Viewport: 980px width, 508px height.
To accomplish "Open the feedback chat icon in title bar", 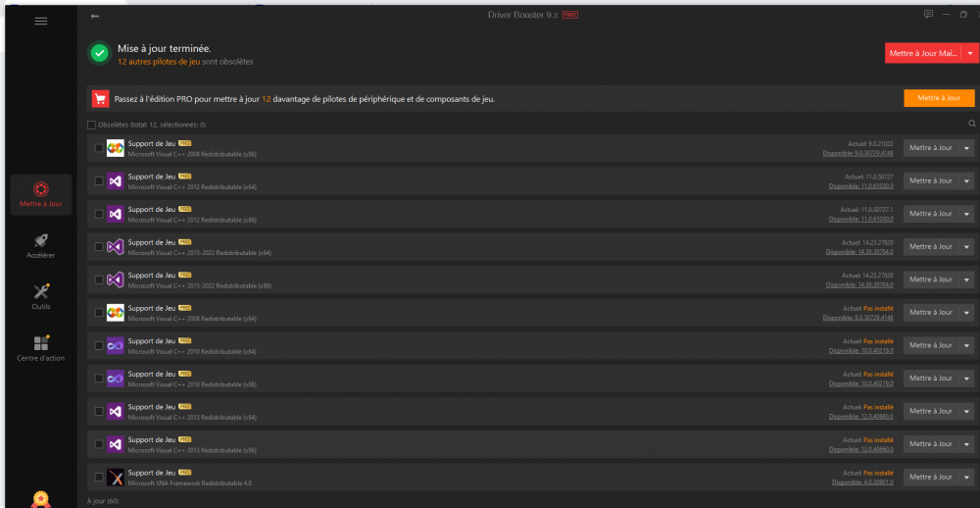I will (x=928, y=15).
